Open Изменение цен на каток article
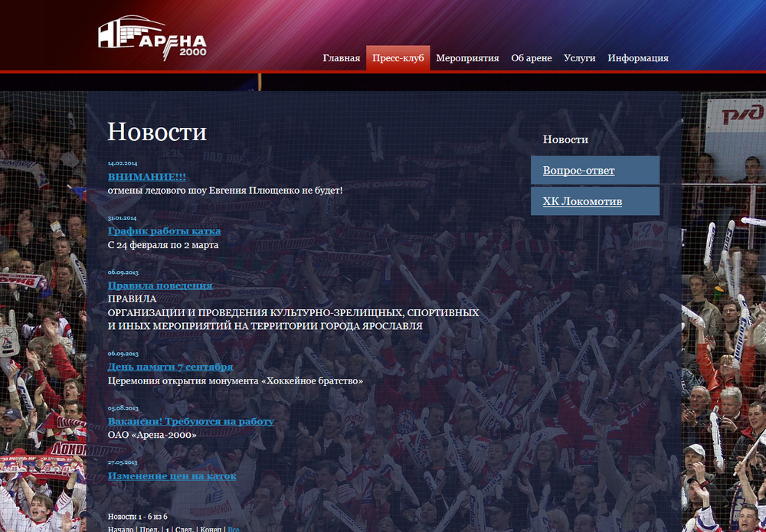The image size is (766, 532). (x=172, y=476)
